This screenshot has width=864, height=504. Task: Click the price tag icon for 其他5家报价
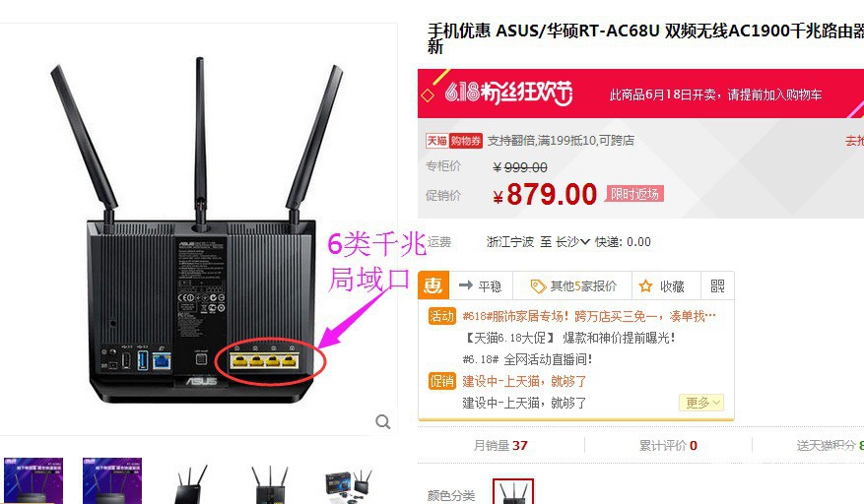pos(538,286)
